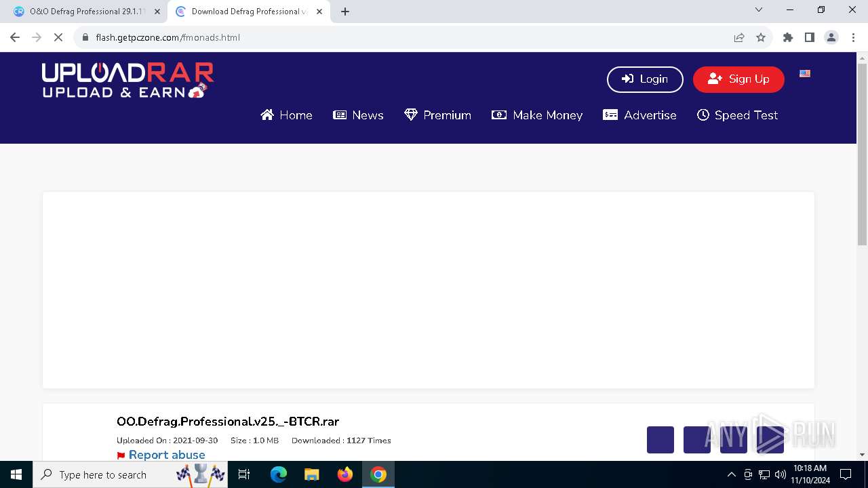Click the Size 1.0 MB text
Screen dimensions: 868x488
pyautogui.click(x=254, y=441)
